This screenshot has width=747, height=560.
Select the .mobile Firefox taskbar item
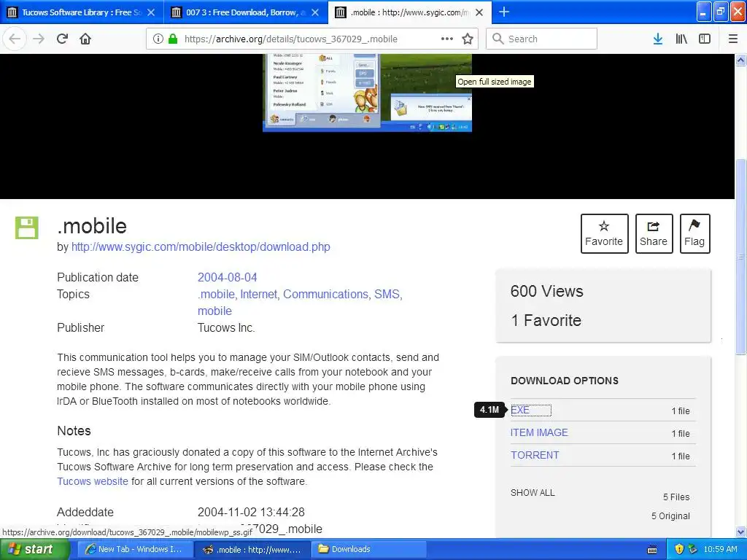coord(253,550)
